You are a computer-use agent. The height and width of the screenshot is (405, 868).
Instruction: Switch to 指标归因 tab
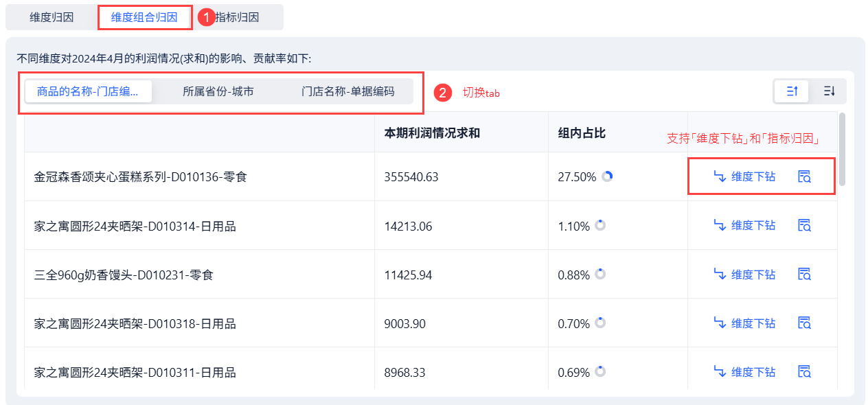[x=238, y=17]
